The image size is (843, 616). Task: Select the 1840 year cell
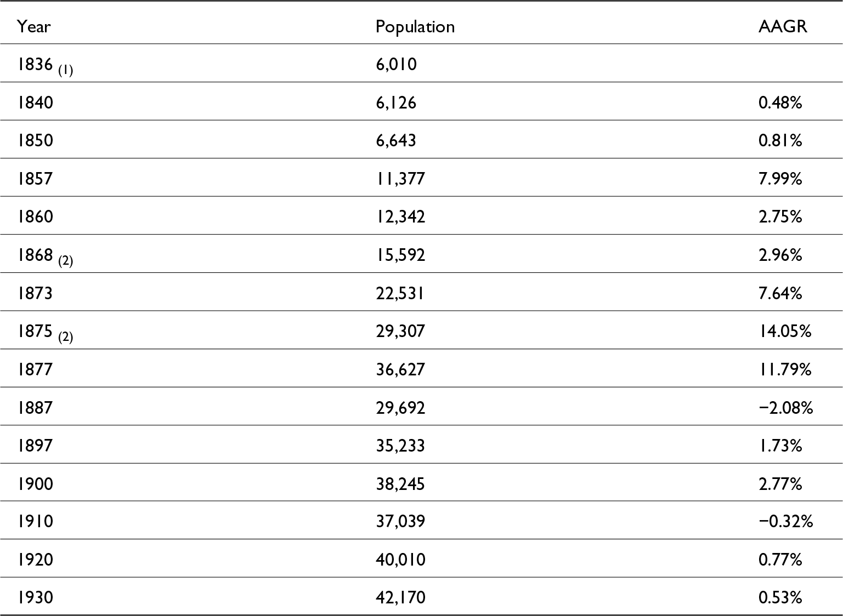click(x=35, y=102)
